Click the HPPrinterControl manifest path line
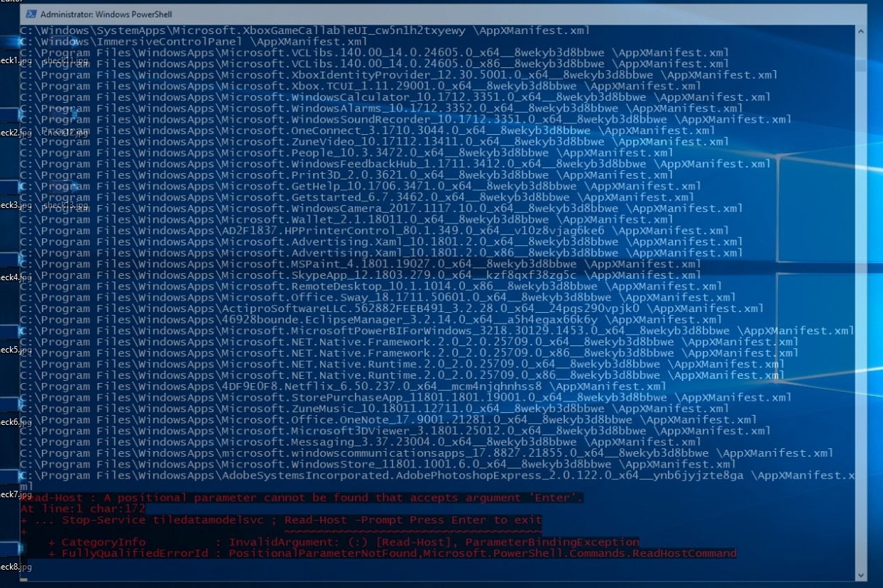Screen dimensions: 883x588 374,231
